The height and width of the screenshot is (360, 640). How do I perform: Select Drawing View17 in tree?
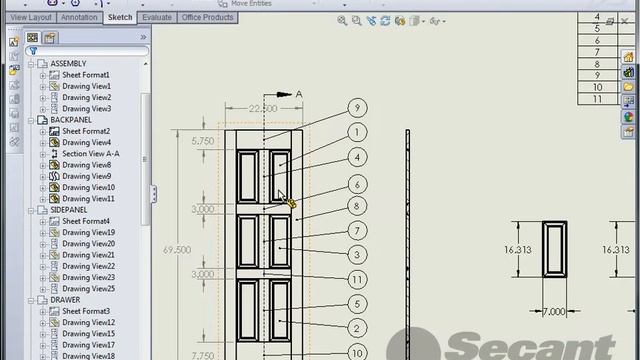click(88, 345)
